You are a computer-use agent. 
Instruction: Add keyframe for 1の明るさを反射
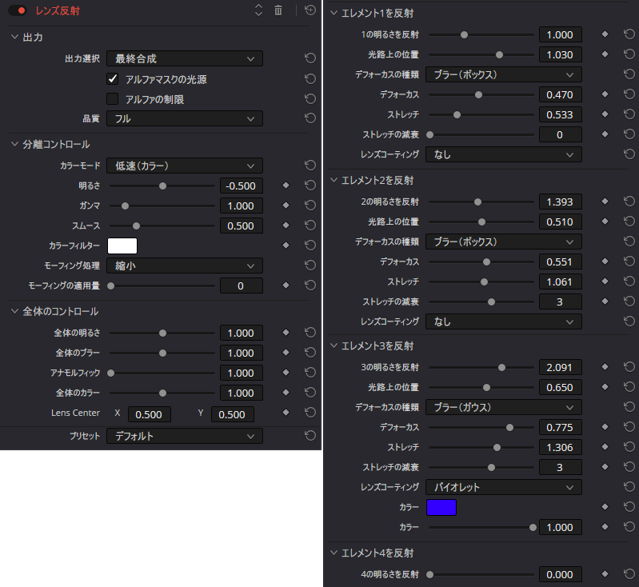[605, 34]
